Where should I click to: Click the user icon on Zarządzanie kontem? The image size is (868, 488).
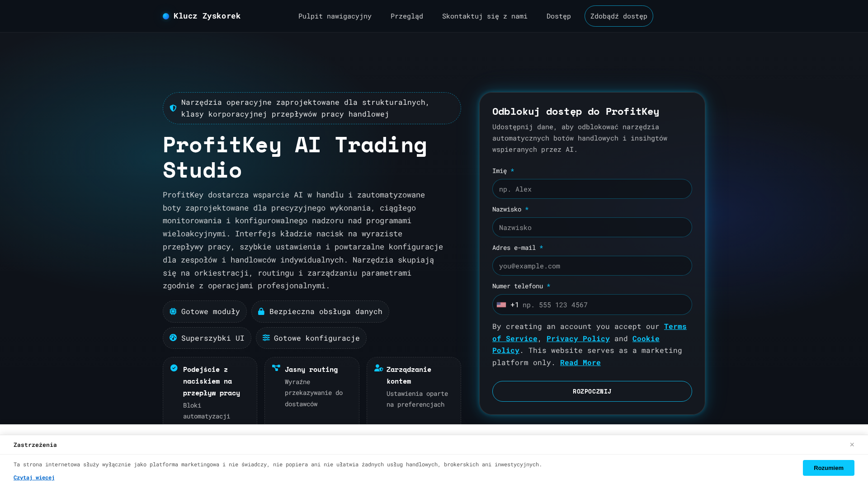(x=379, y=368)
